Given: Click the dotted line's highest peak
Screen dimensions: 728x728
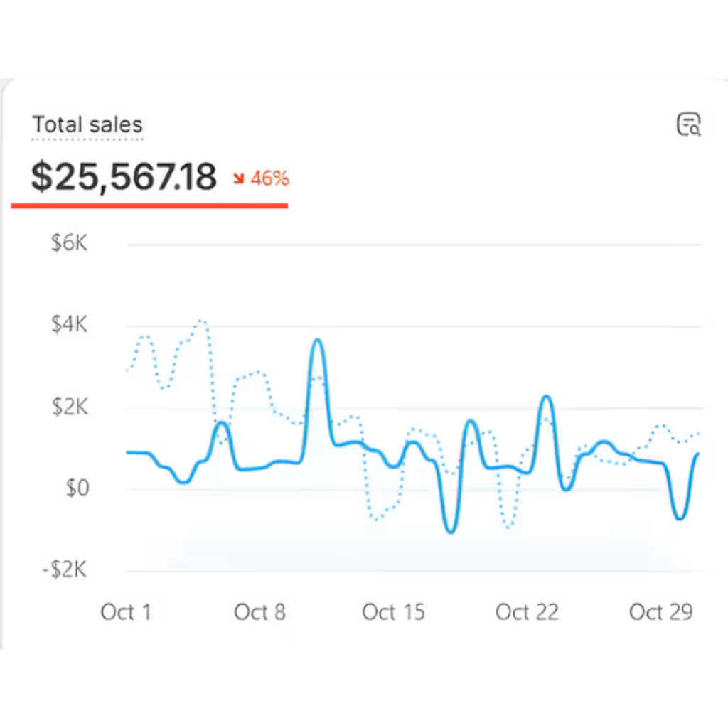Looking at the screenshot, I should click(202, 321).
